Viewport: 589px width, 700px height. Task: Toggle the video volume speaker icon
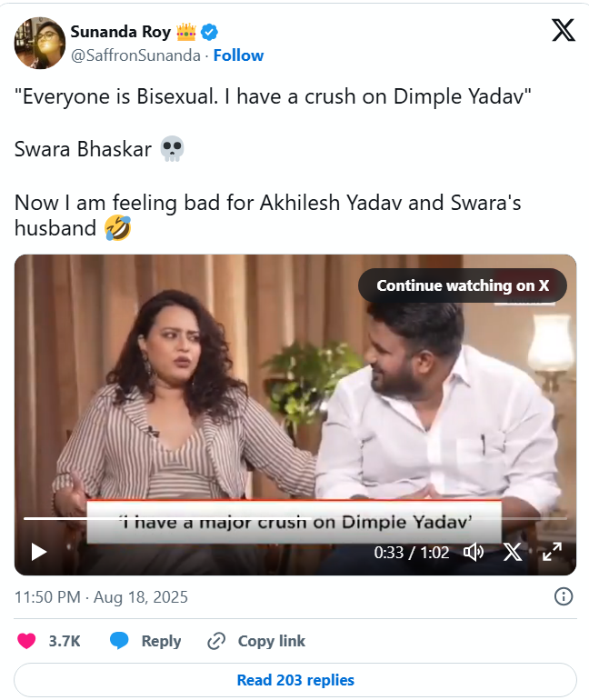(473, 552)
